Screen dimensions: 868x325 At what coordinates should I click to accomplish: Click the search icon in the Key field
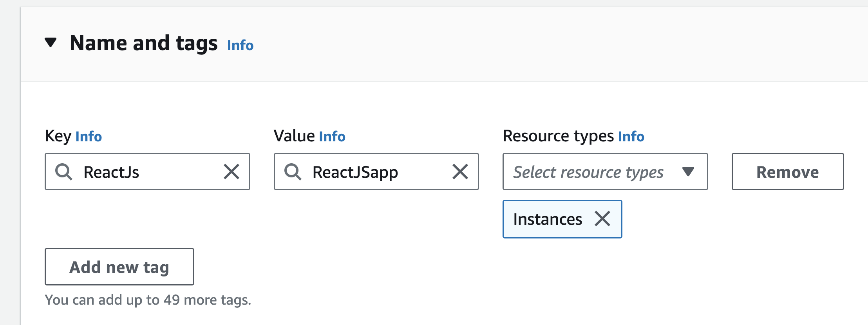pos(63,172)
